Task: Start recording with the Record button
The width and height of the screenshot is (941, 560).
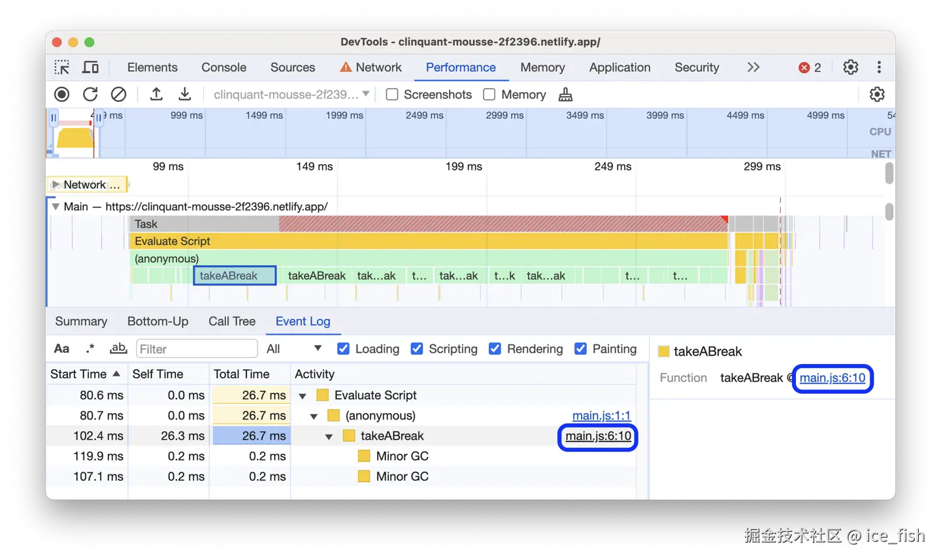Action: click(62, 94)
